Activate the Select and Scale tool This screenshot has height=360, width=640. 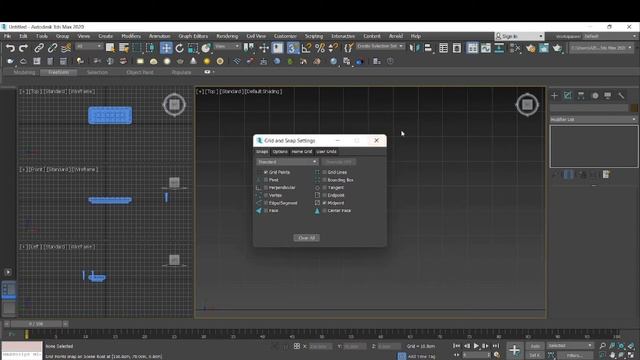[193, 48]
